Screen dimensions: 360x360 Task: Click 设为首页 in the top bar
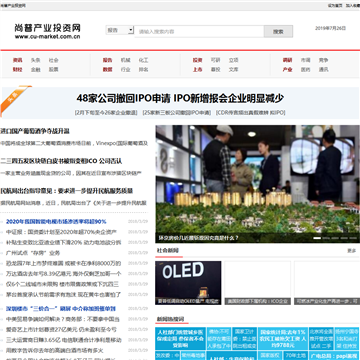tap(335, 6)
